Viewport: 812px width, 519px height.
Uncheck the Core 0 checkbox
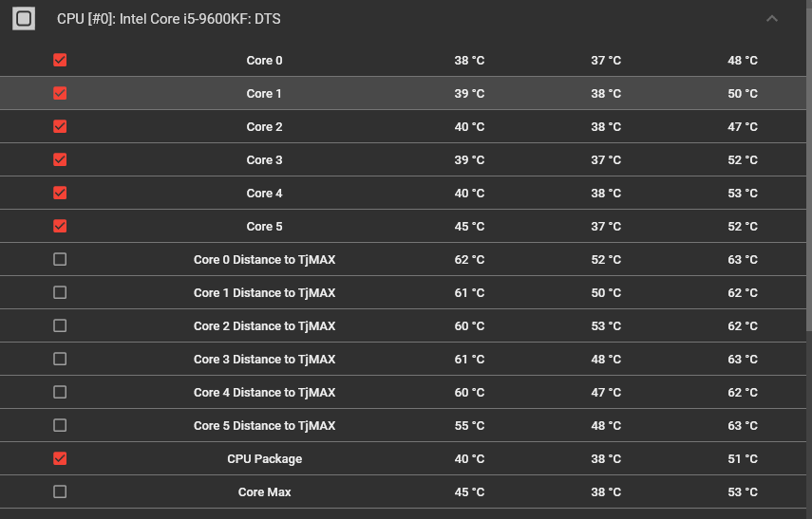click(60, 61)
